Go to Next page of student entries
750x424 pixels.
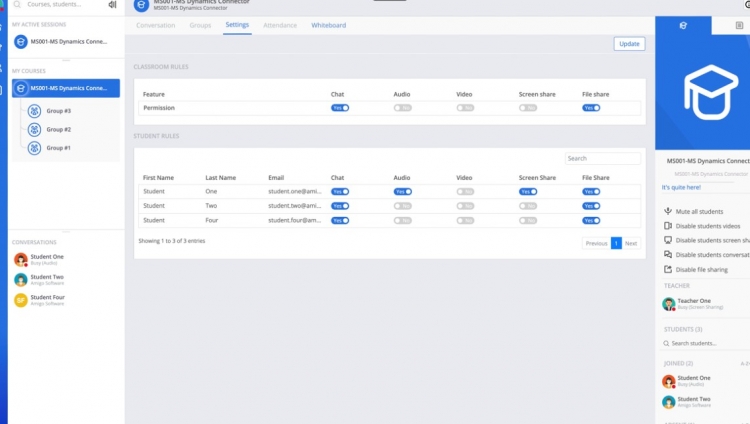click(630, 243)
